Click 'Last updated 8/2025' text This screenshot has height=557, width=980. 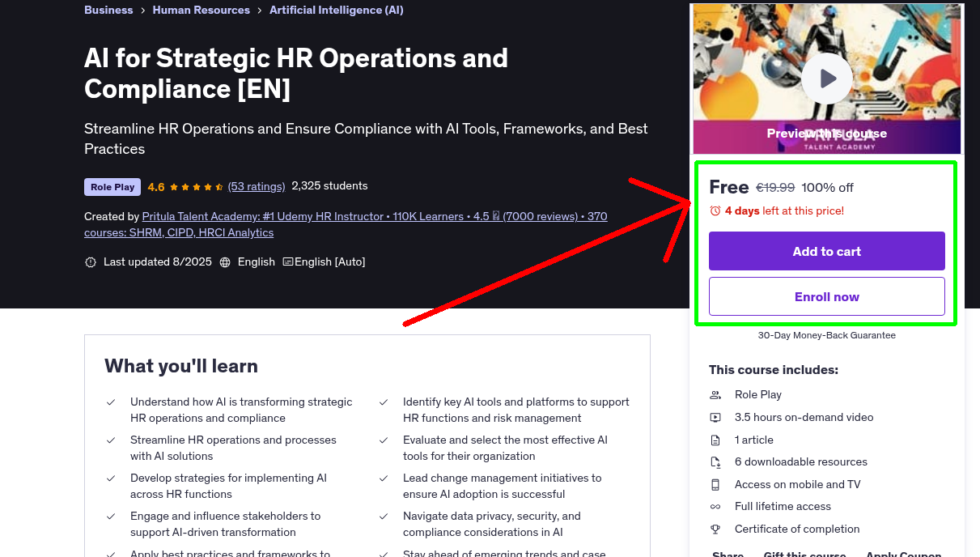click(x=158, y=262)
